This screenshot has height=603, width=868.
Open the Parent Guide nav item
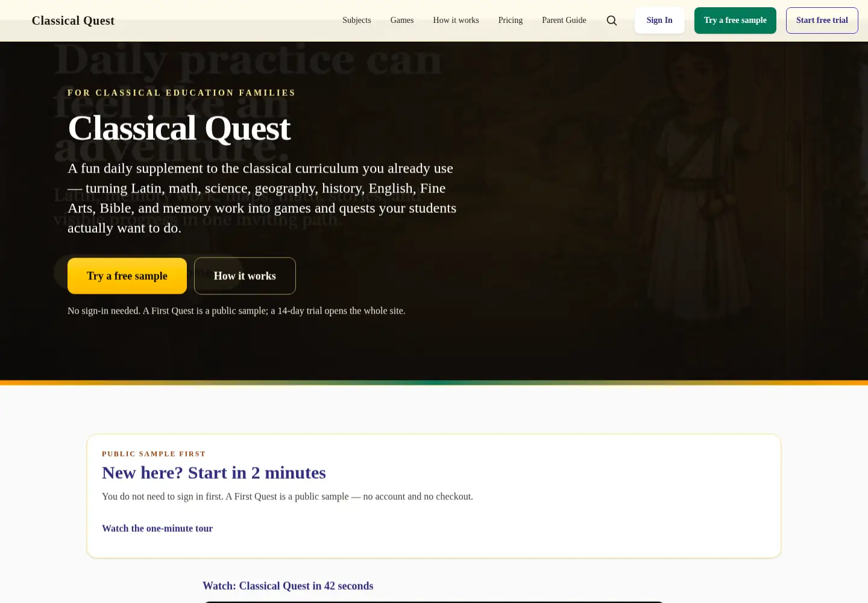click(564, 21)
